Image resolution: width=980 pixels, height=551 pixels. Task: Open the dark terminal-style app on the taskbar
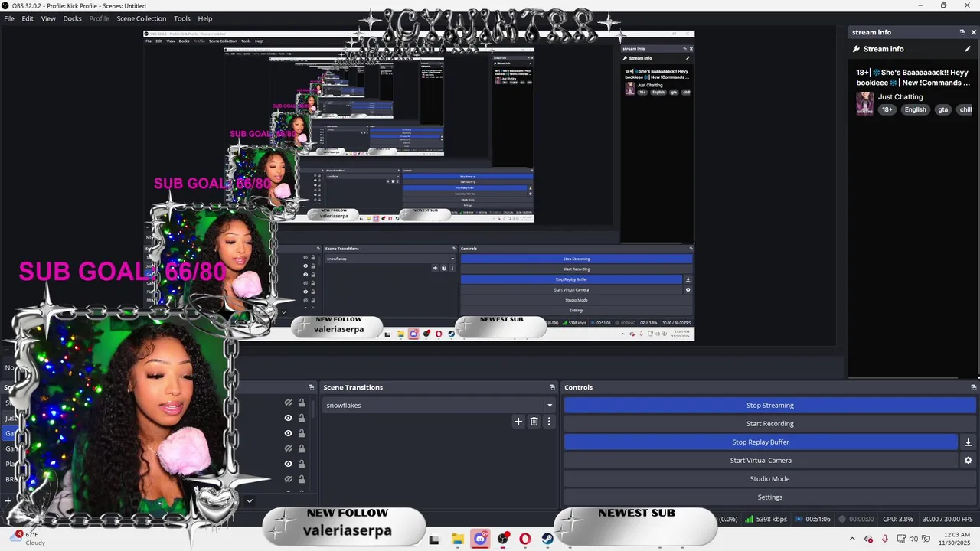coord(434,540)
